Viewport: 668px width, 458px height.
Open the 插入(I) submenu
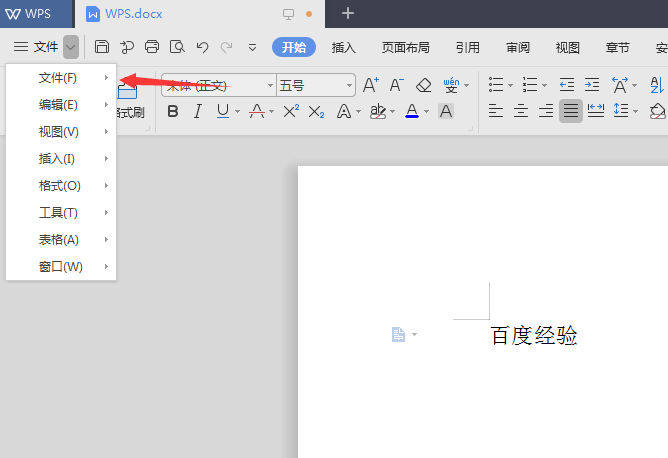point(61,158)
